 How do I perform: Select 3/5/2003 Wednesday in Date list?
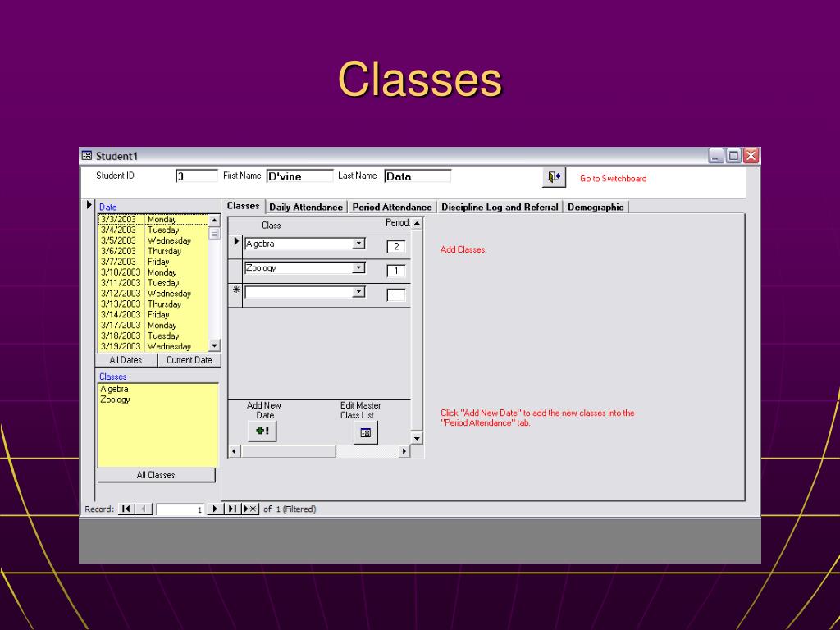point(153,240)
